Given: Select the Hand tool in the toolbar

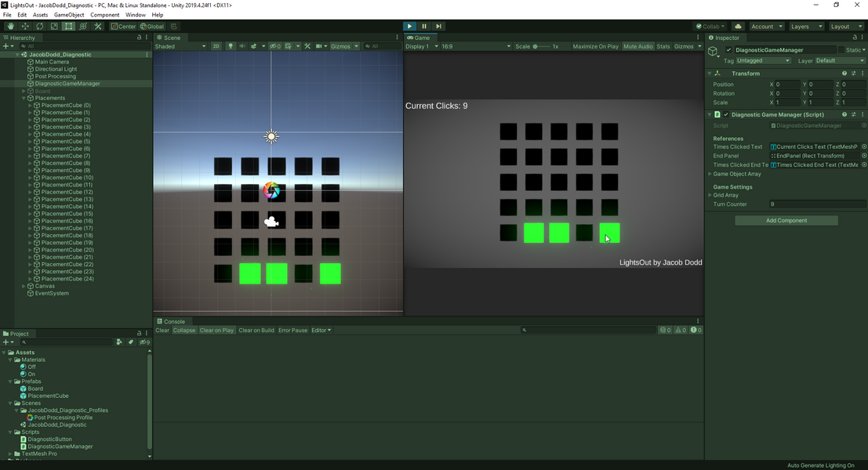Looking at the screenshot, I should pyautogui.click(x=10, y=26).
